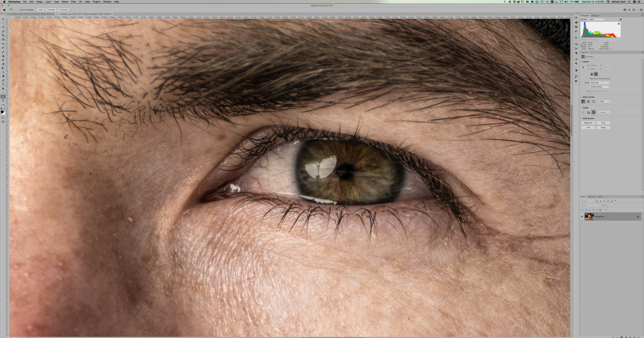This screenshot has width=644, height=338.
Task: Open the RGB Color mode dropdown
Action: [x=600, y=83]
